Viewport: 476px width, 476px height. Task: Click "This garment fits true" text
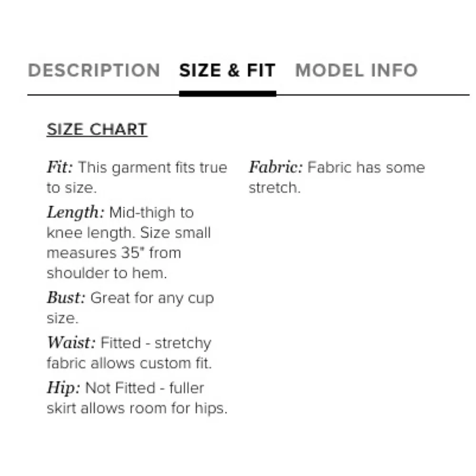[152, 168]
